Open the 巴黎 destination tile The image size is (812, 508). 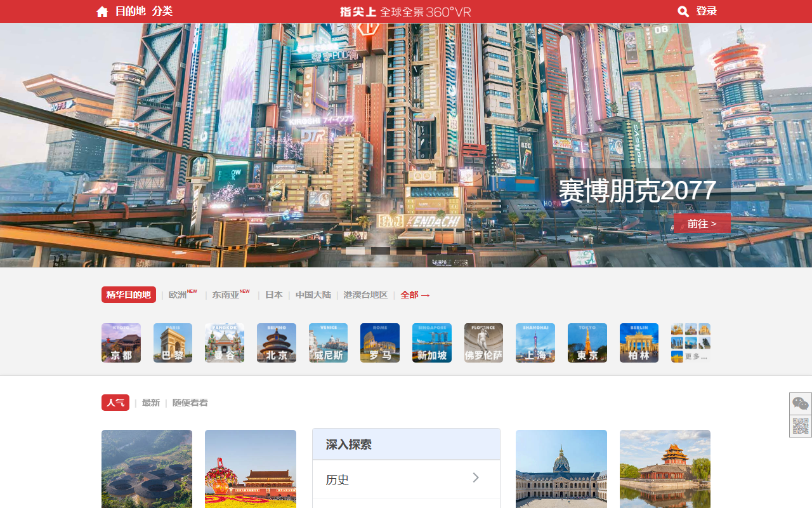pos(173,343)
